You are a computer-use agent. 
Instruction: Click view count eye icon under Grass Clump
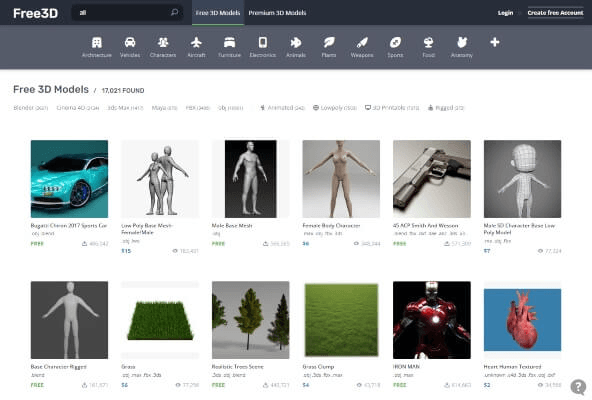[x=359, y=385]
